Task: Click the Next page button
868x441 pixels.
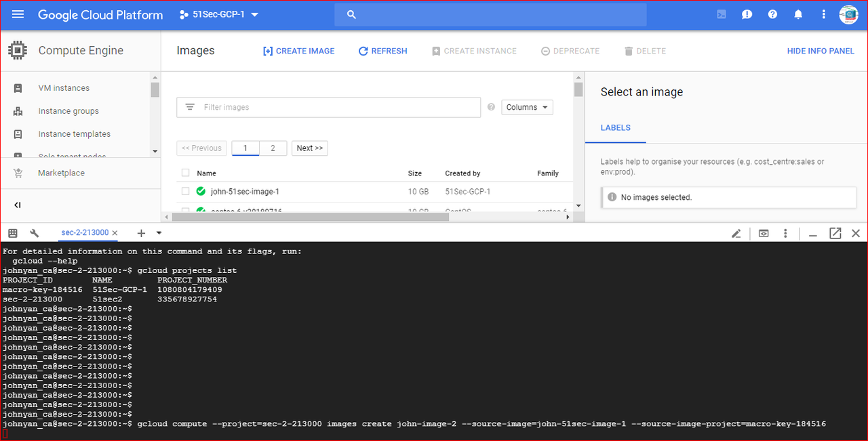Action: point(310,148)
